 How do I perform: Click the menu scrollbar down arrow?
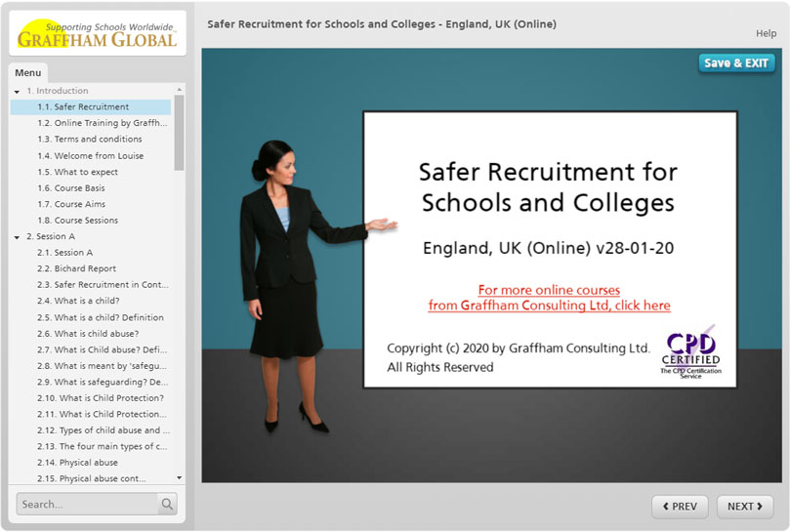180,477
